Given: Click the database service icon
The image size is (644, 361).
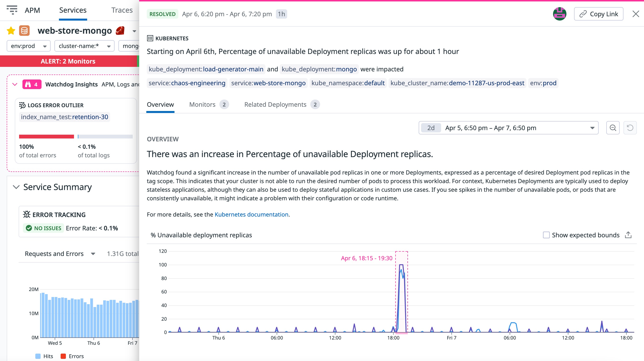Looking at the screenshot, I should [24, 31].
